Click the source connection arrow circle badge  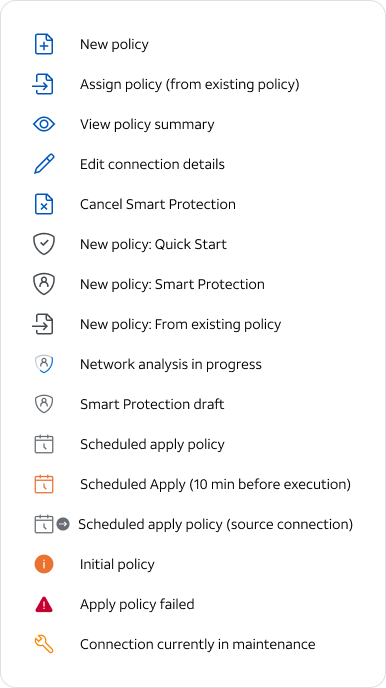pos(63,524)
